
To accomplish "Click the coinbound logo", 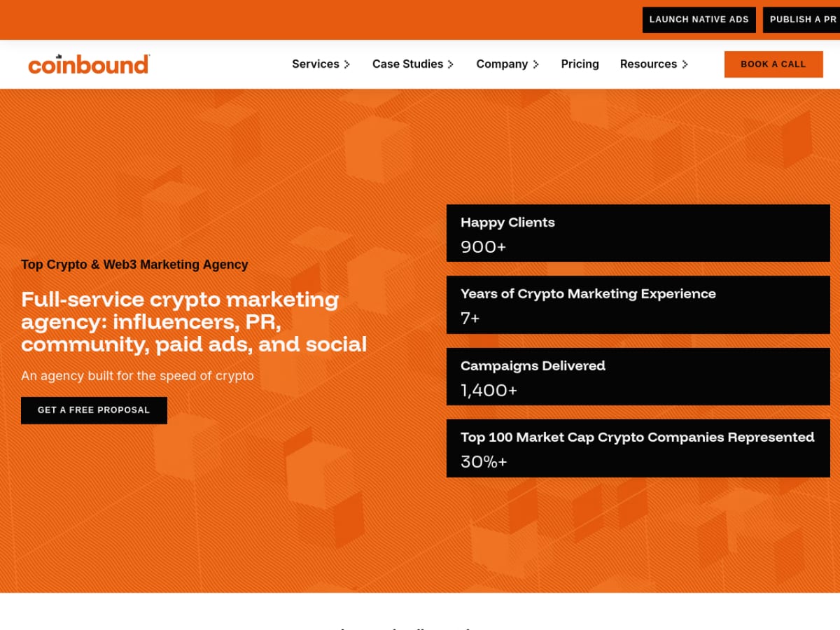I will coord(89,64).
